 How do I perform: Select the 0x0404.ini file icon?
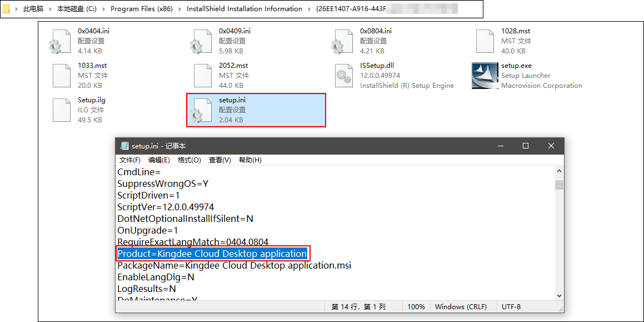tap(61, 41)
